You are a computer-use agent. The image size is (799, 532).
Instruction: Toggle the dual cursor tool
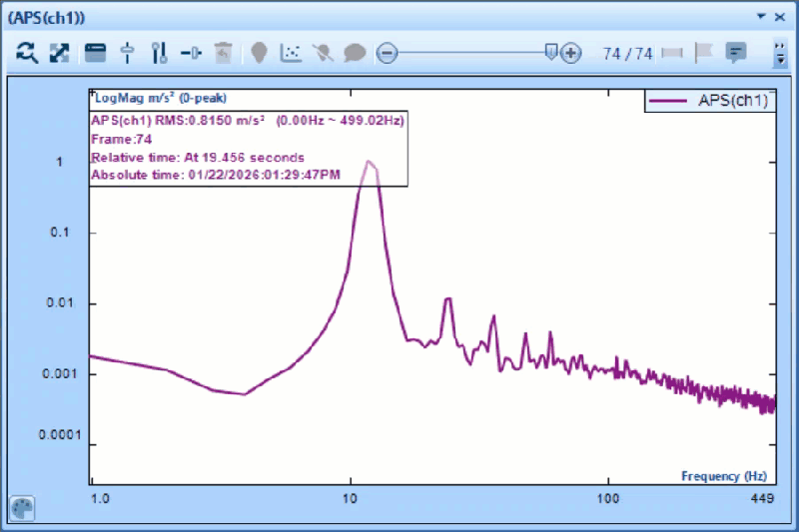pyautogui.click(x=159, y=53)
